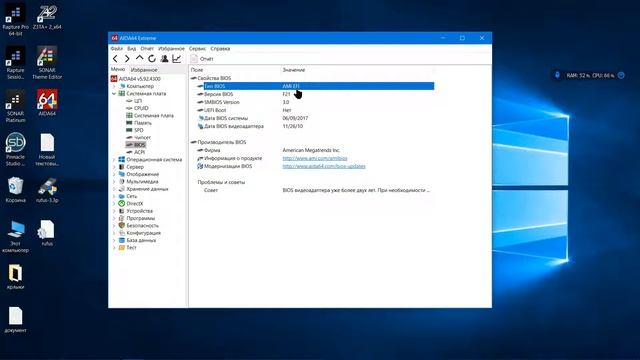Go up one level with the up arrow
This screenshot has height=360, width=640.
tap(140, 58)
